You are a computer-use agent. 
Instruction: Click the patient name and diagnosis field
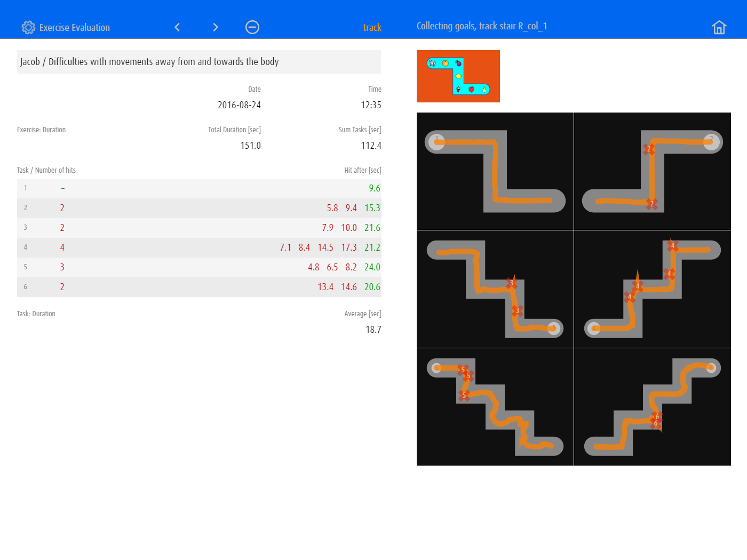(x=198, y=62)
